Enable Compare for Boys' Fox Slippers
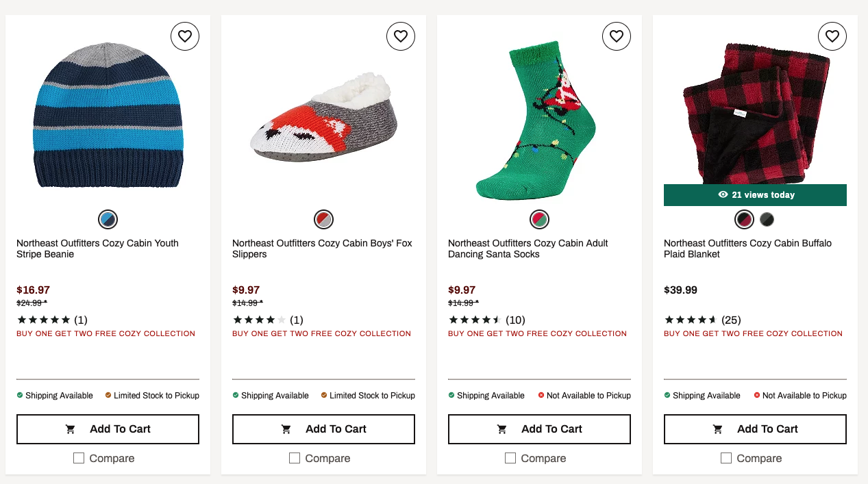This screenshot has height=484, width=868. (295, 458)
